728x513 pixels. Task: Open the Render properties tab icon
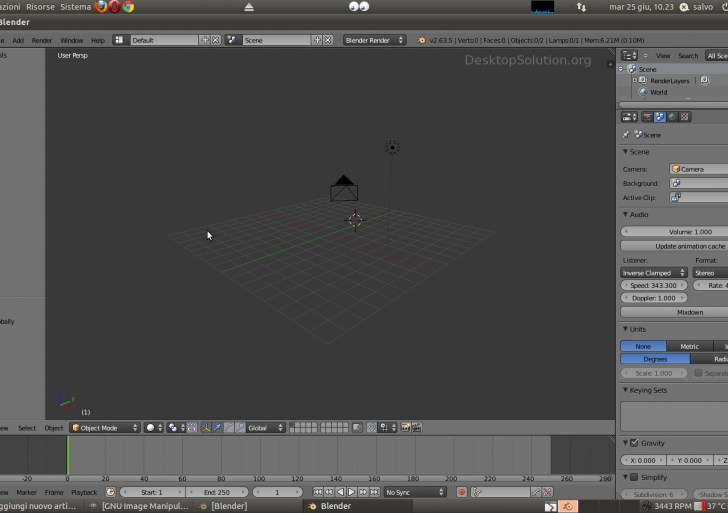[x=647, y=117]
